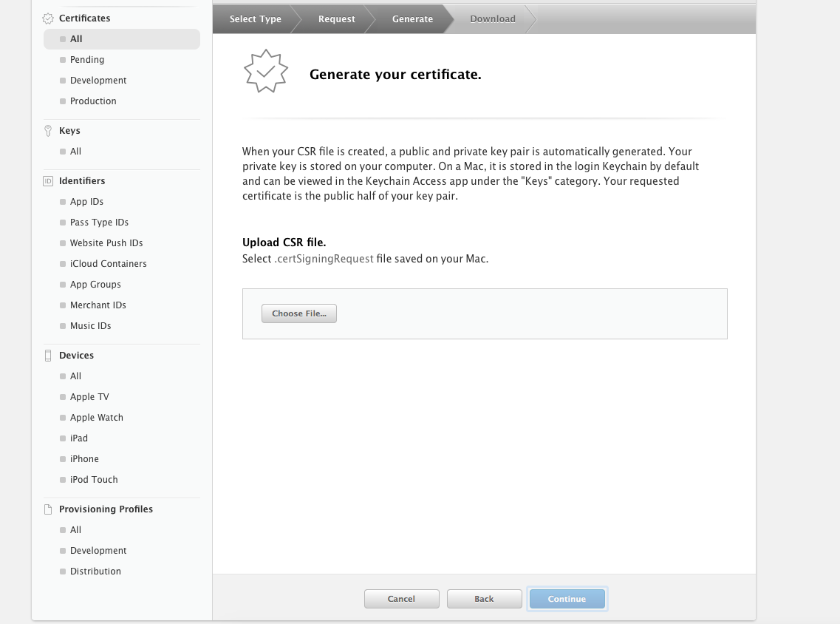
Task: Open Distribution provisioning profiles
Action: tap(95, 572)
